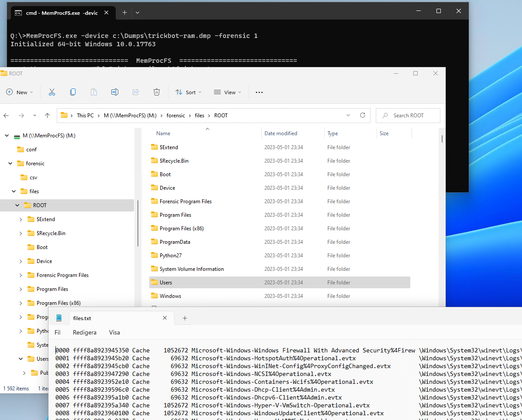Click the Search ROOT input field
Image resolution: width=522 pixels, height=420 pixels.
tap(408, 116)
